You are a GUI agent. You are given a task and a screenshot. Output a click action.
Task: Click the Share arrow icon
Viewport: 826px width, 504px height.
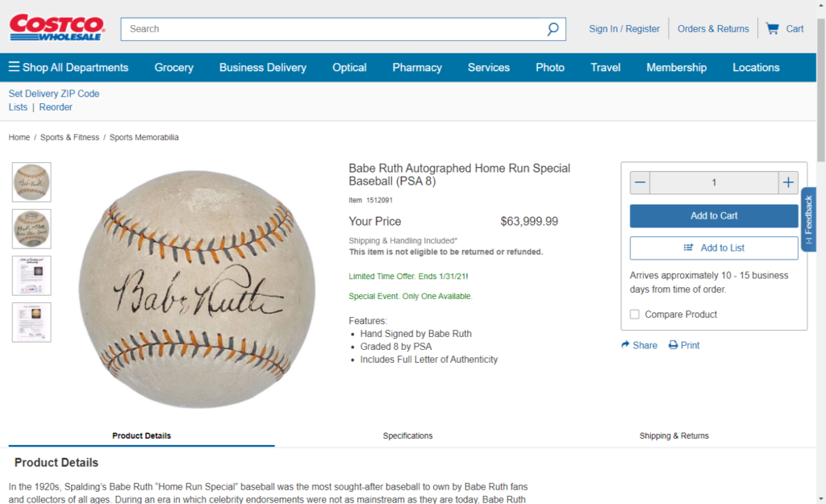(625, 345)
